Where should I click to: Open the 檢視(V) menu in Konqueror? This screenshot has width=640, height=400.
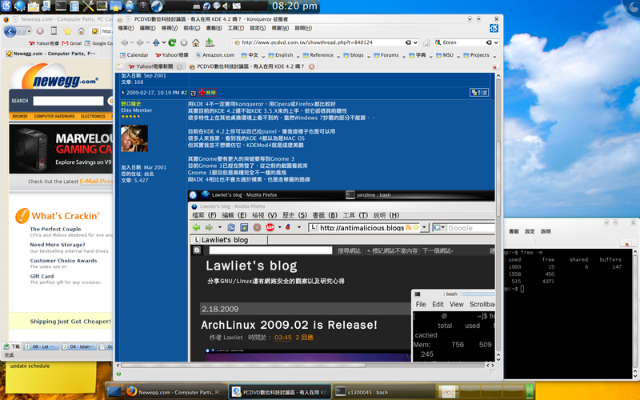pyautogui.click(x=169, y=28)
